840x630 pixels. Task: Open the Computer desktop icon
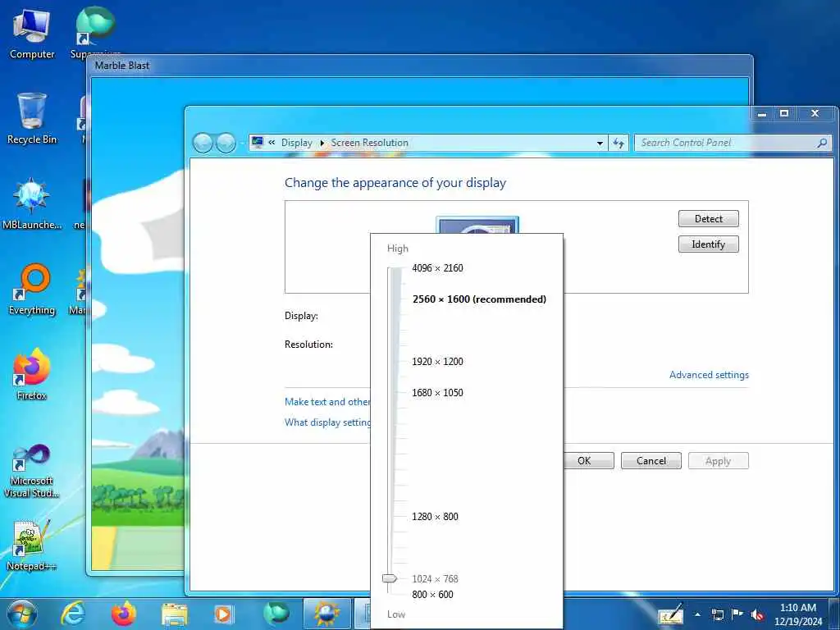point(32,34)
